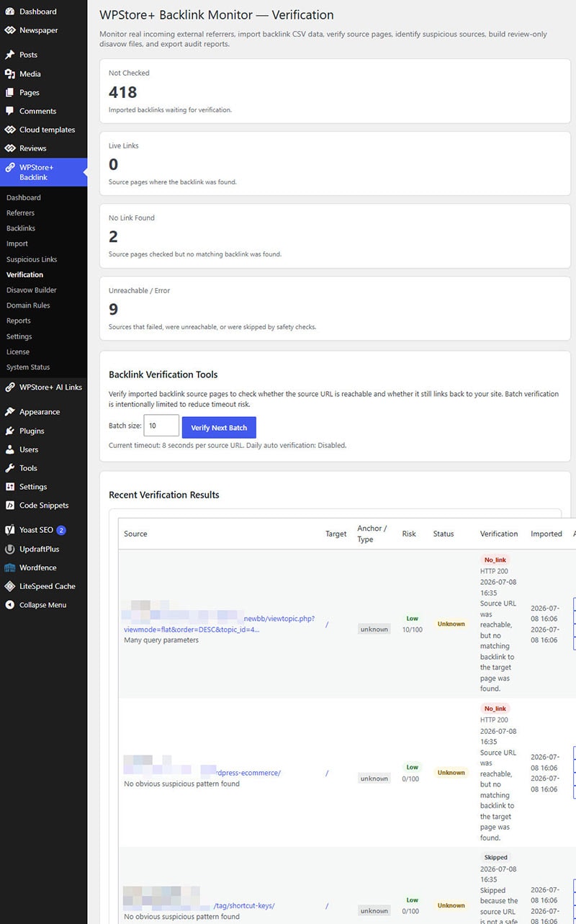Click the Target column header
This screenshot has width=576, height=924.
(336, 534)
